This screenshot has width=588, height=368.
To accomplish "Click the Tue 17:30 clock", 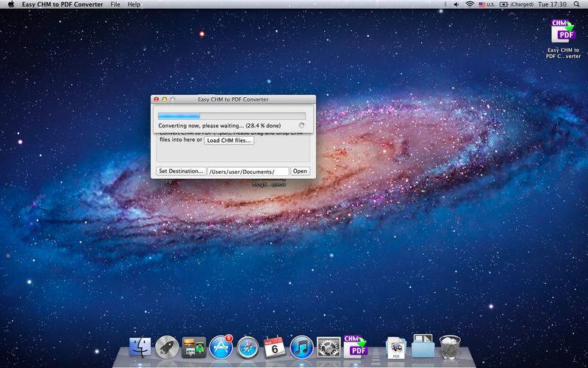I will (x=552, y=4).
